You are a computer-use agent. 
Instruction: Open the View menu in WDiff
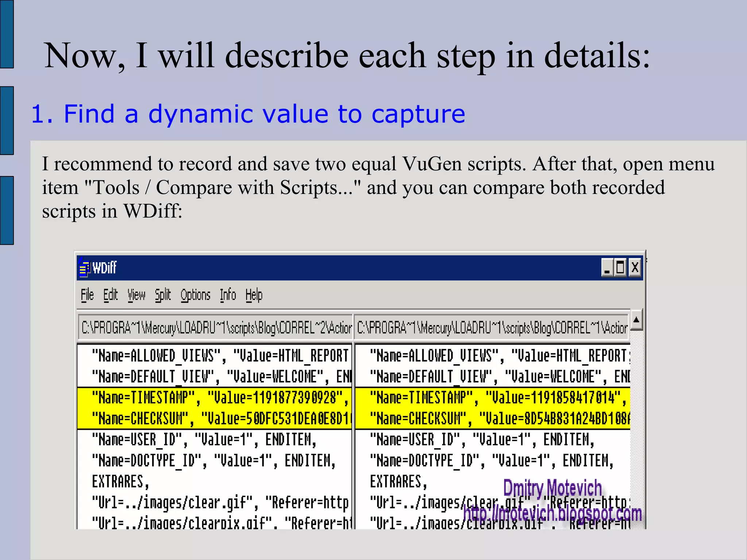point(136,295)
